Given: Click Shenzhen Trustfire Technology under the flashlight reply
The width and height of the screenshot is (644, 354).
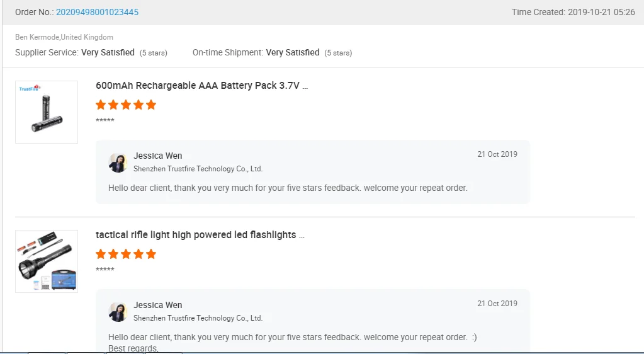Looking at the screenshot, I should 198,318.
